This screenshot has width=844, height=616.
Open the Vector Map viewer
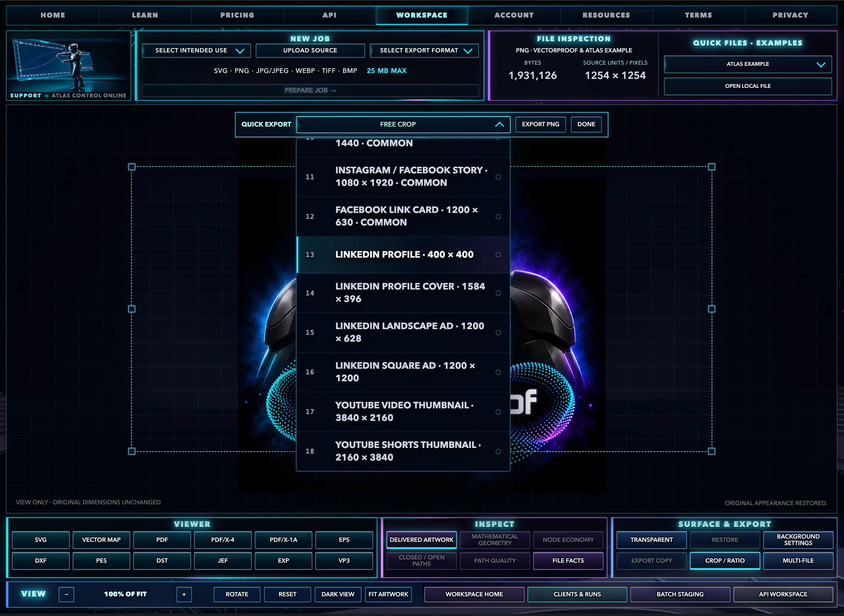(x=101, y=540)
